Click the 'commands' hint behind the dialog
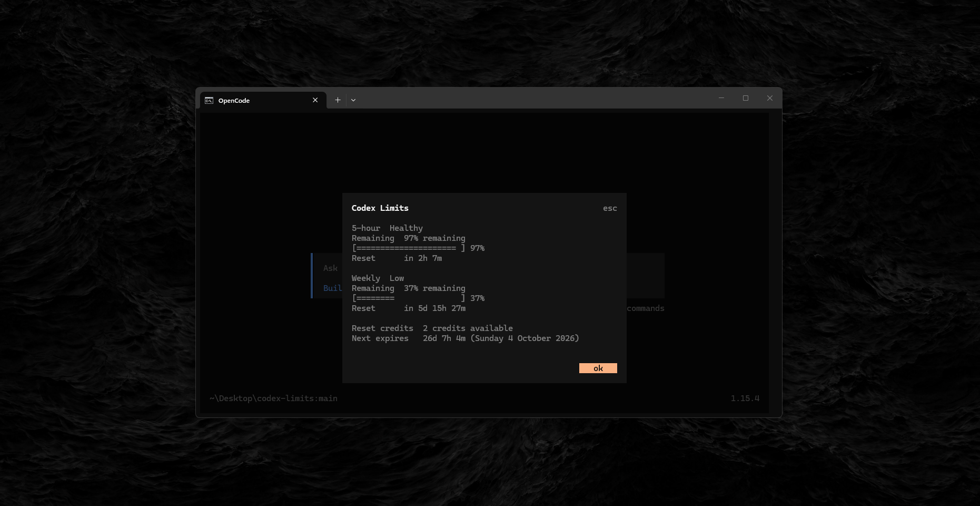Viewport: 980px width, 506px height. coord(646,308)
